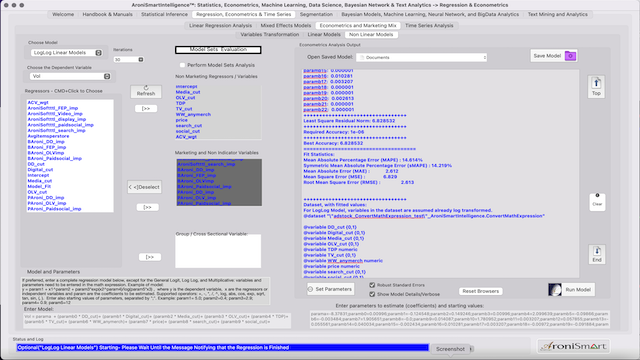Viewport: 640px width, 360px height.
Task: Click the purple Save Model folder icon
Action: point(570,56)
